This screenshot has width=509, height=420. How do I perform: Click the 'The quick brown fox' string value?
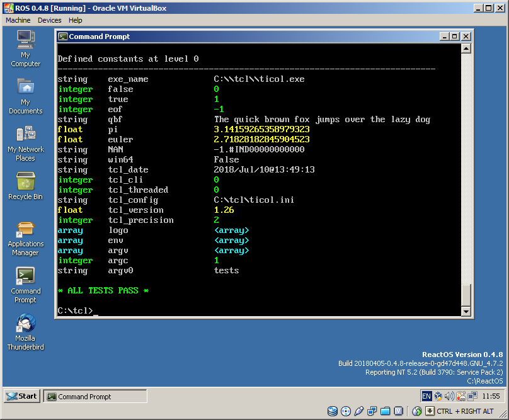pos(322,120)
